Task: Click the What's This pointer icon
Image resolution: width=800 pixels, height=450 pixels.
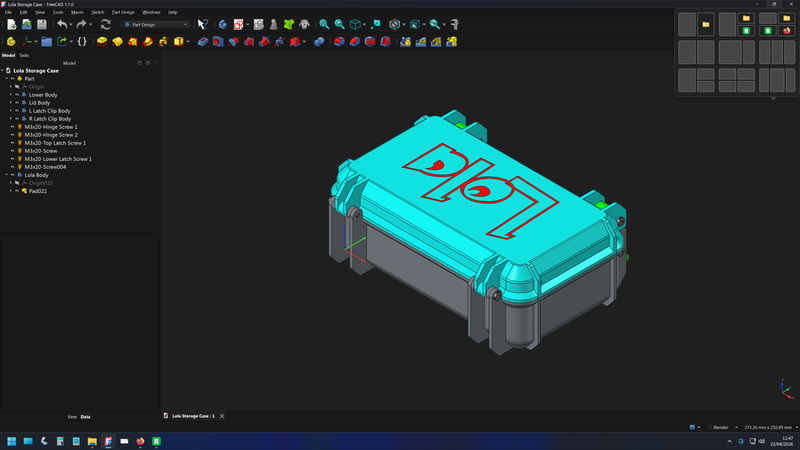Action: tap(202, 24)
